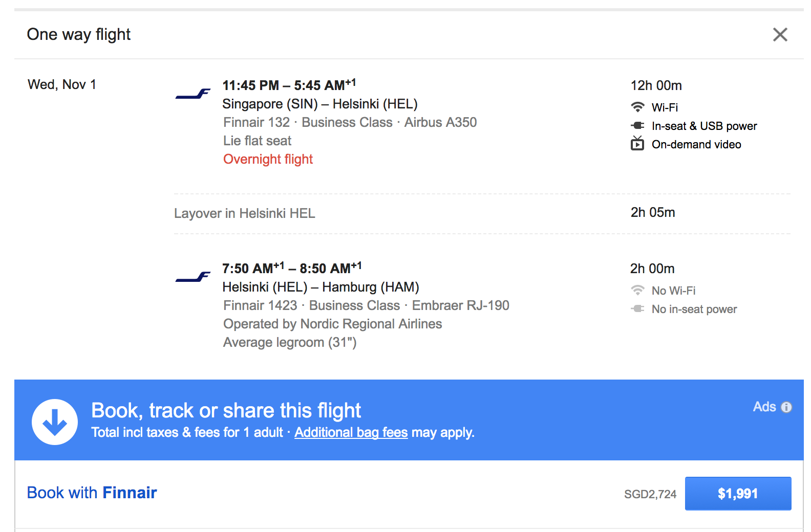This screenshot has height=532, width=811.
Task: Select the 7:50 AM – 8:50 AM flight time
Action: [291, 268]
